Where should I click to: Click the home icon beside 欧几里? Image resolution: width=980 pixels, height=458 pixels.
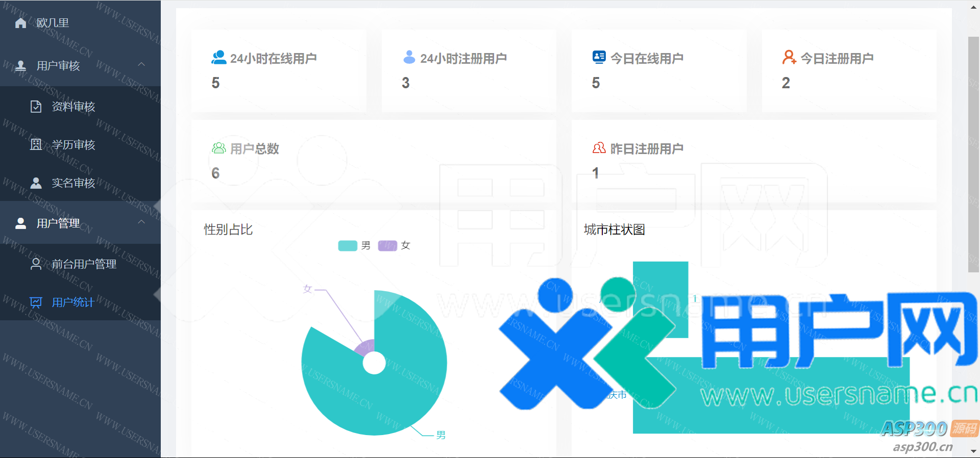[x=21, y=23]
